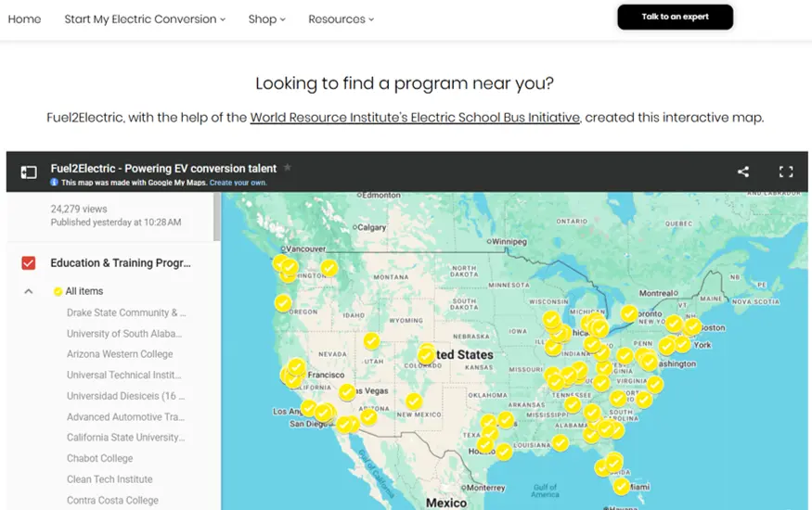
Task: Star the Fuel2Electric map title
Action: [288, 168]
